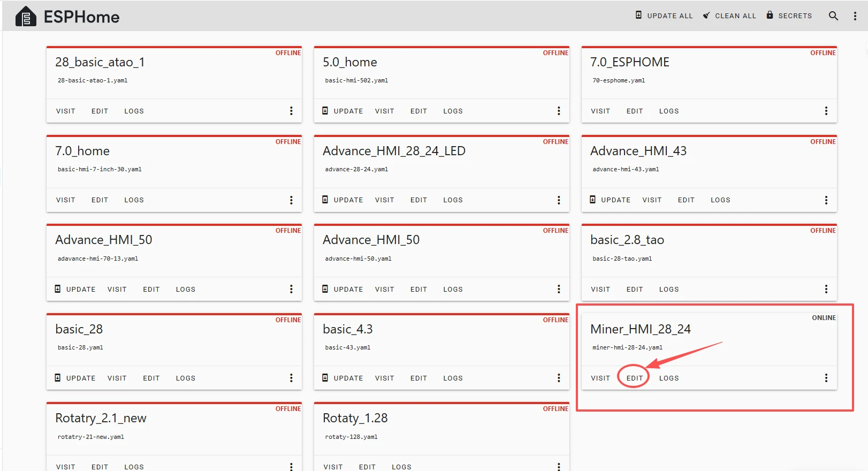Open the 7.0_ESPHOME card overflow menu
868x471 pixels.
[826, 111]
